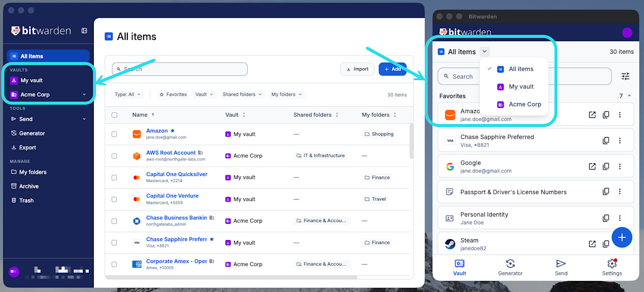Open the AWS Root Account link
Screen dimensions: 644x292
tap(171, 153)
